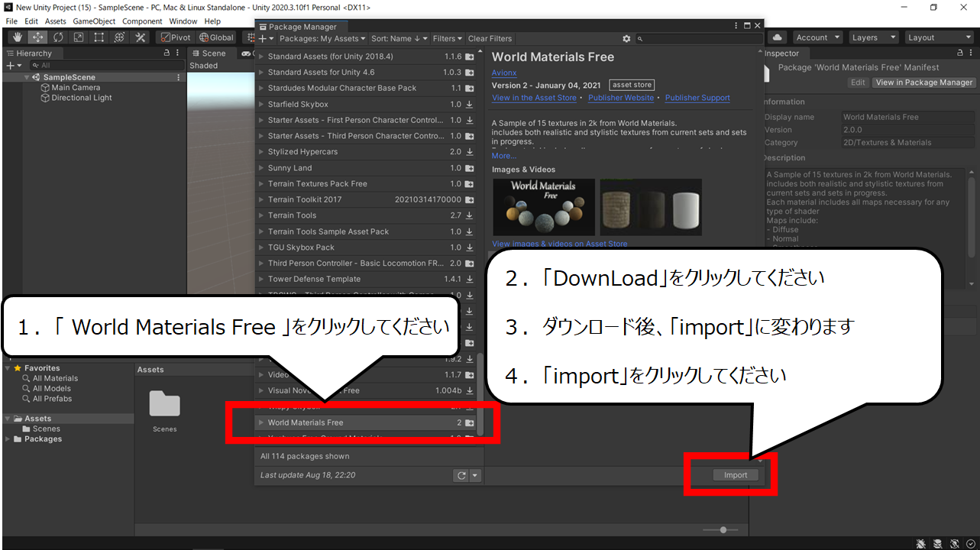This screenshot has height=550, width=980.
Task: Open custom editor tools wrench icon
Action: tap(141, 37)
